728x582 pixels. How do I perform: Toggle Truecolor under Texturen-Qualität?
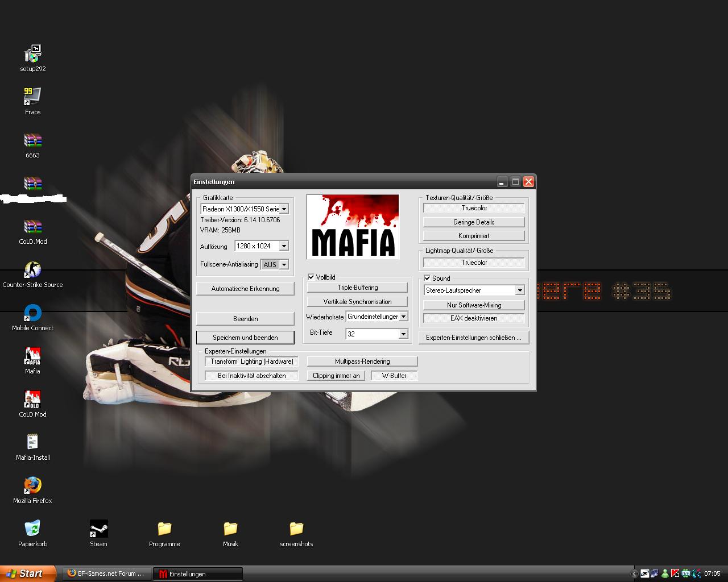(x=474, y=208)
